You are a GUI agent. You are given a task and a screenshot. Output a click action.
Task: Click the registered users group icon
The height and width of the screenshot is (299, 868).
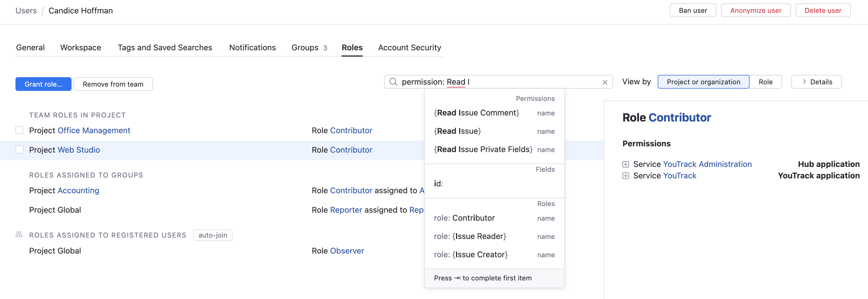19,234
